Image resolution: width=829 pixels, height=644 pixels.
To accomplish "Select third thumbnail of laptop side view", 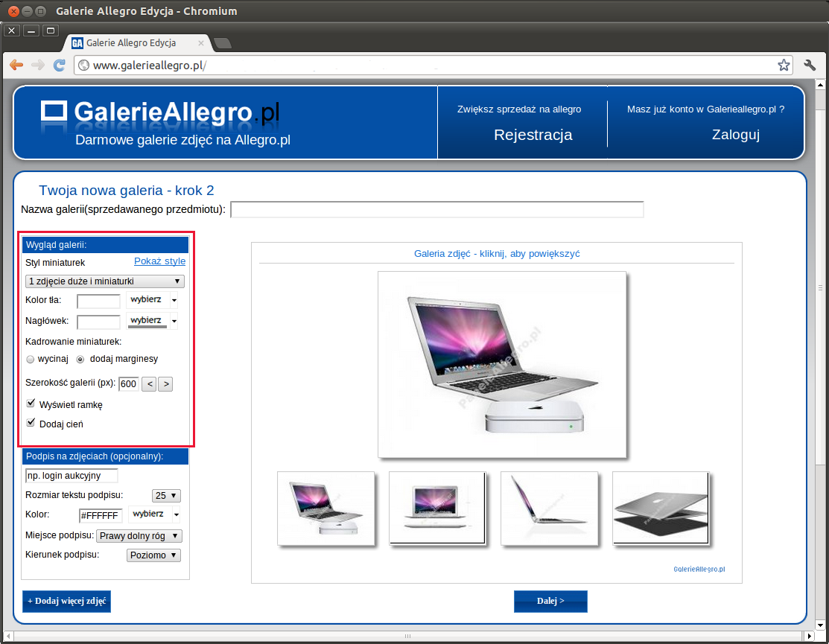I will [550, 508].
